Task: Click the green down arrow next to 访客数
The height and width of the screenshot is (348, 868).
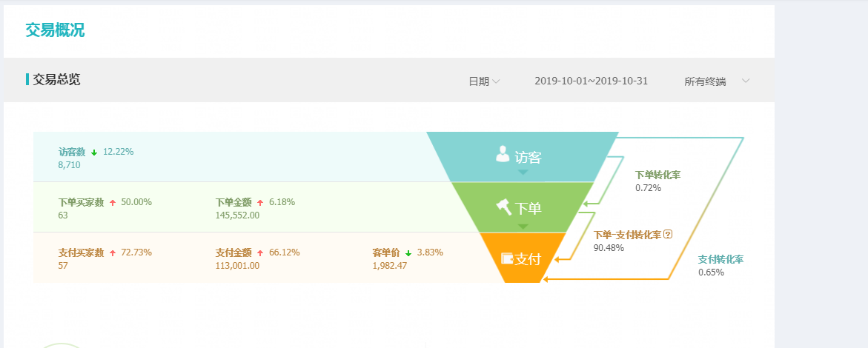Action: pos(94,152)
